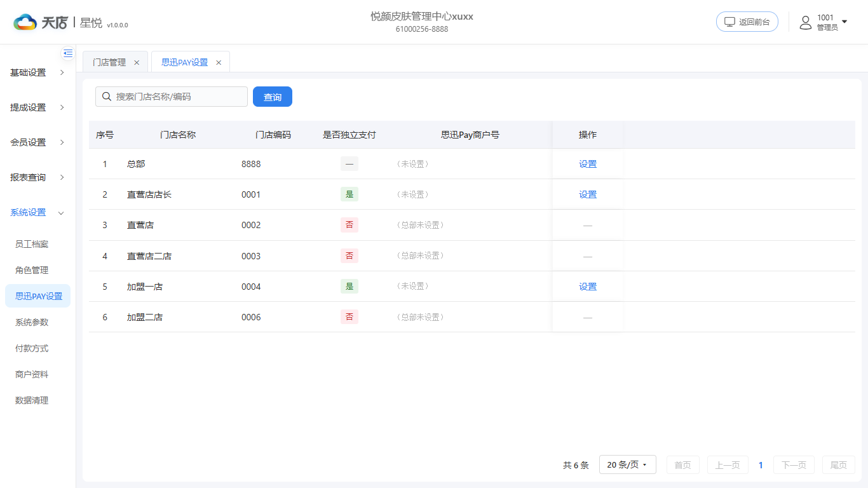Click 设置 for the 直营店店长 row
The height and width of the screenshot is (488, 868).
(x=588, y=194)
